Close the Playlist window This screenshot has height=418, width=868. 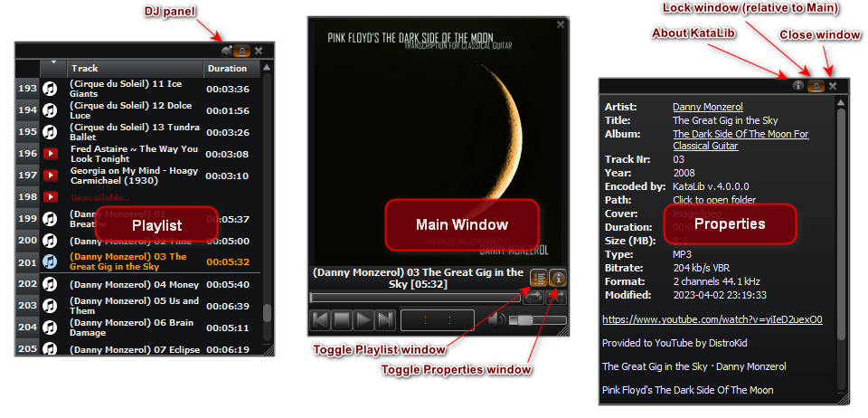(x=259, y=52)
